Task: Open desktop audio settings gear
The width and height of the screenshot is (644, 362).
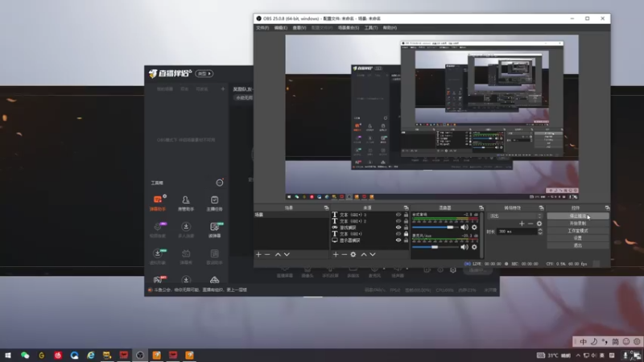Action: (474, 227)
